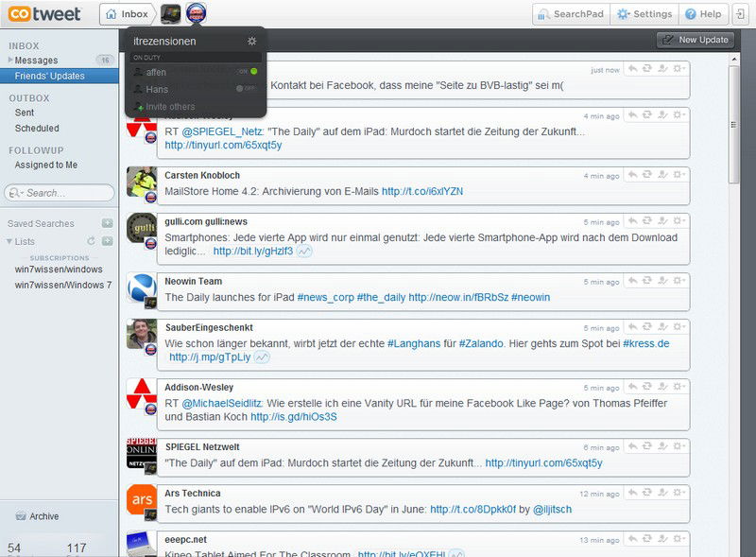Open gear menu on Ars Technica tweet
756x557 pixels.
[679, 493]
